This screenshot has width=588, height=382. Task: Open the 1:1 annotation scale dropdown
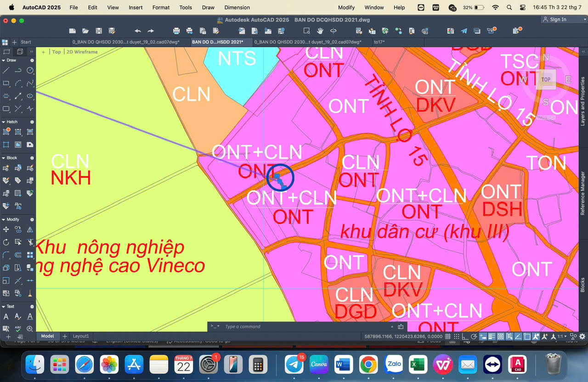562,337
